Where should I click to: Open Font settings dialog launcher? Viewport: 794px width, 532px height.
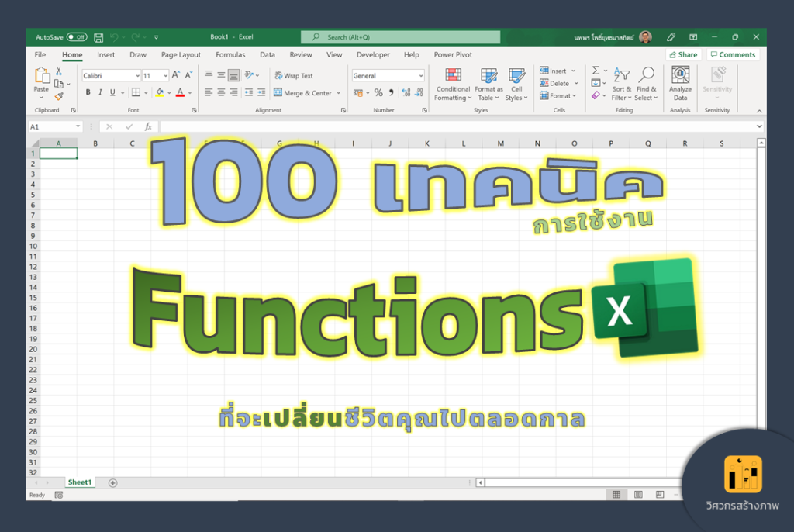pos(194,110)
